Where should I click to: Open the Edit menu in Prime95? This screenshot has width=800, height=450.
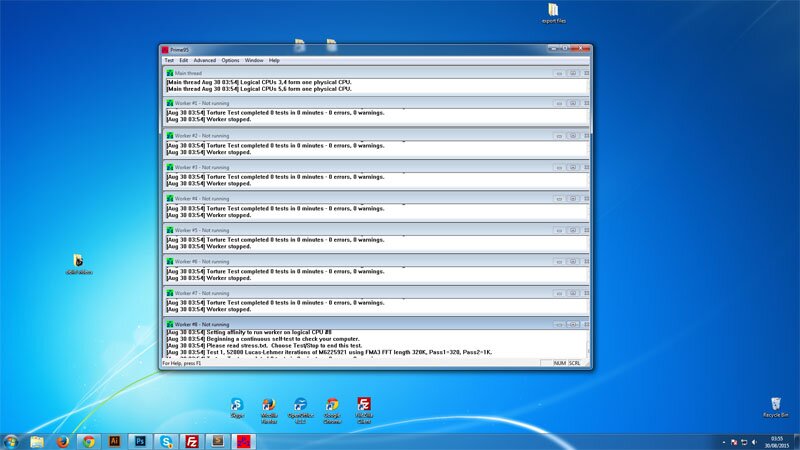click(x=184, y=60)
